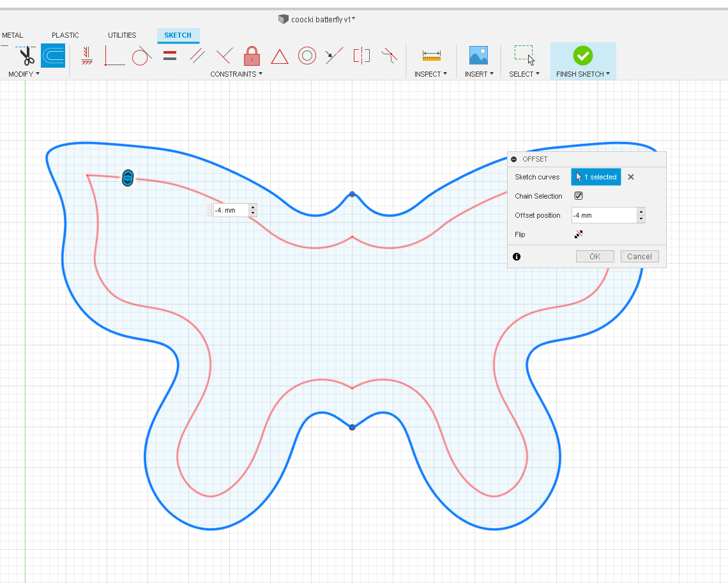Increase canvas offset value up arrow
This screenshot has width=728, height=583.
point(253,207)
